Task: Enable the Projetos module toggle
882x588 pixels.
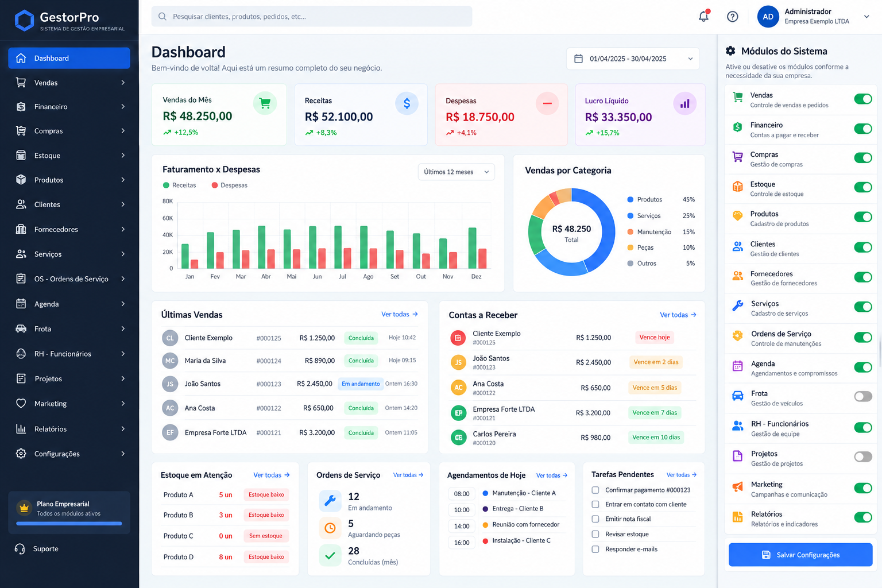Action: (x=863, y=457)
